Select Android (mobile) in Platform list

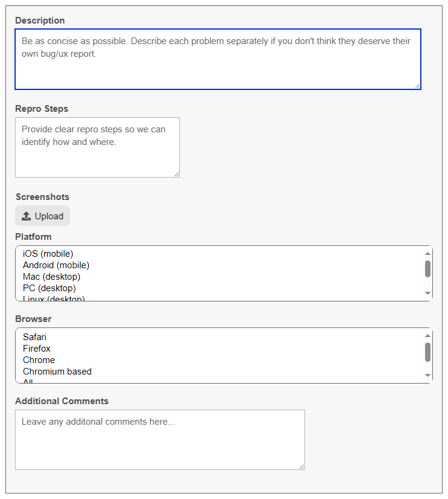pyautogui.click(x=56, y=265)
